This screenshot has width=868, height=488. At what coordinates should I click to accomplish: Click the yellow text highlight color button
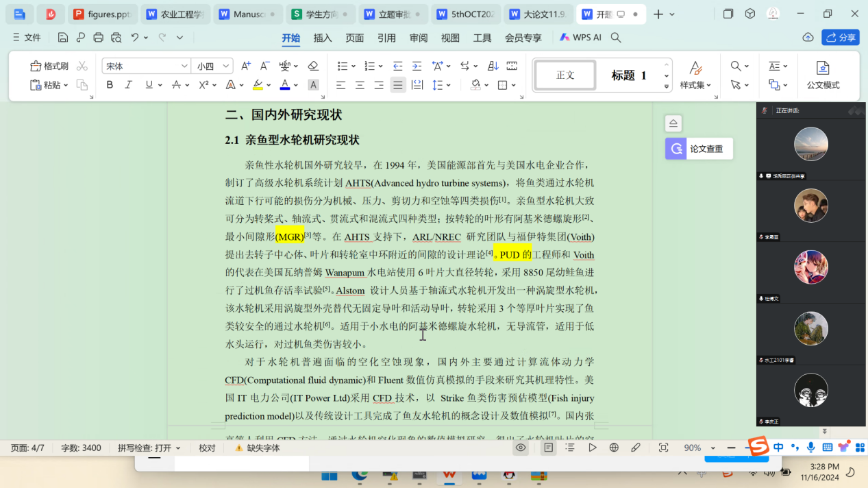(x=258, y=85)
